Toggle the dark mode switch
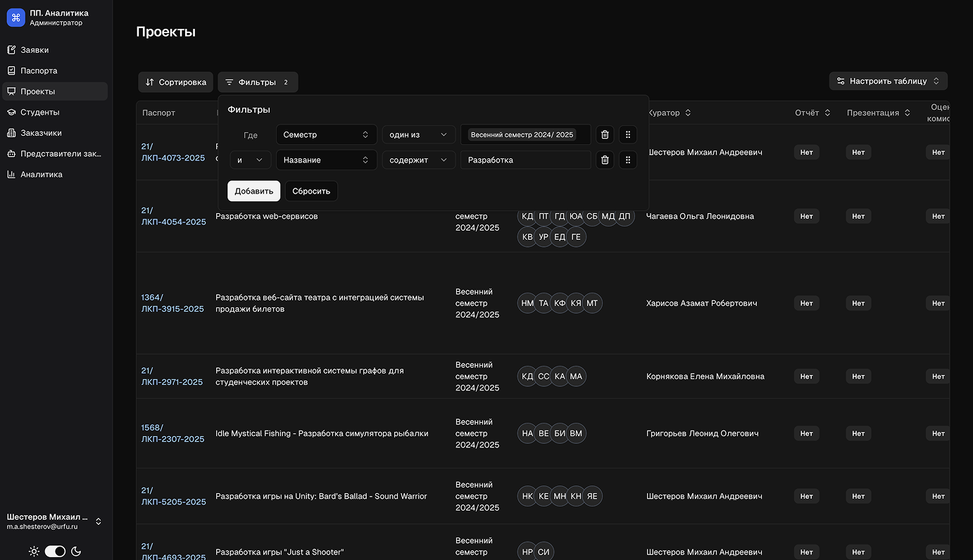 pos(55,552)
